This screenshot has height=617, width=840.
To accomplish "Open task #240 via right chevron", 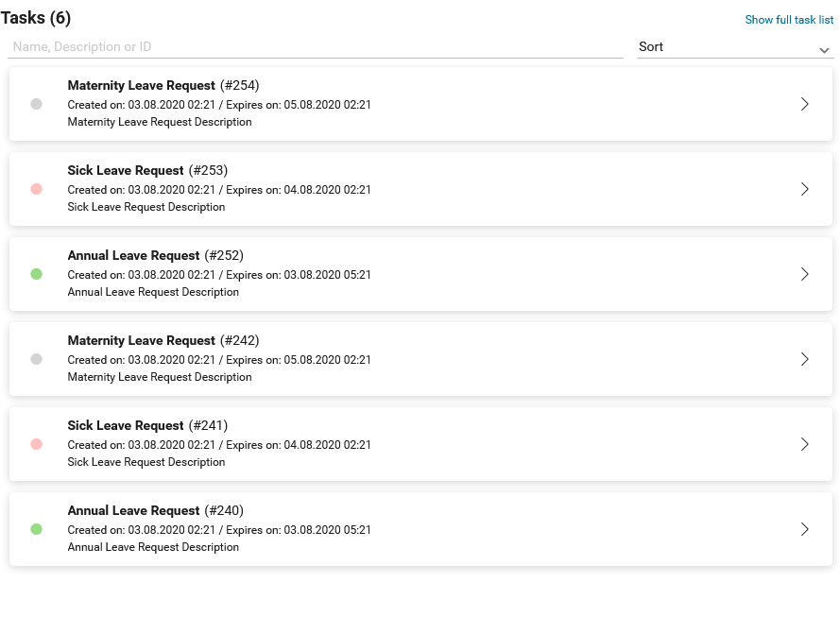I will (805, 529).
